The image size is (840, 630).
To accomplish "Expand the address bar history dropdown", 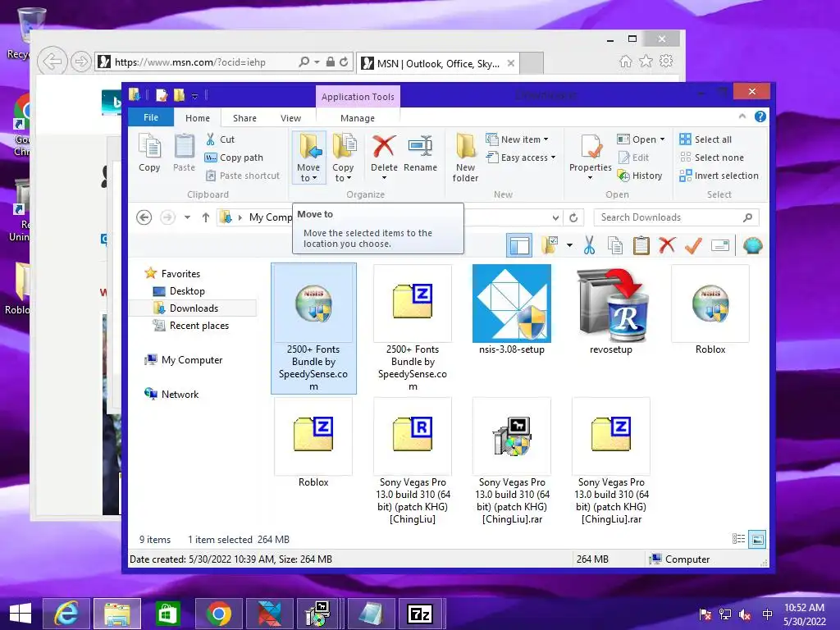I will [x=555, y=217].
